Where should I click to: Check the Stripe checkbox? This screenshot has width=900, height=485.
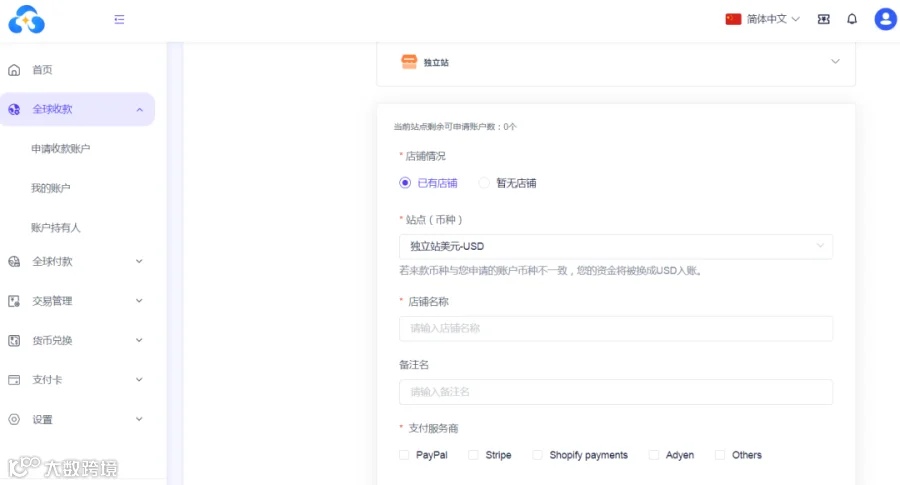pos(473,455)
